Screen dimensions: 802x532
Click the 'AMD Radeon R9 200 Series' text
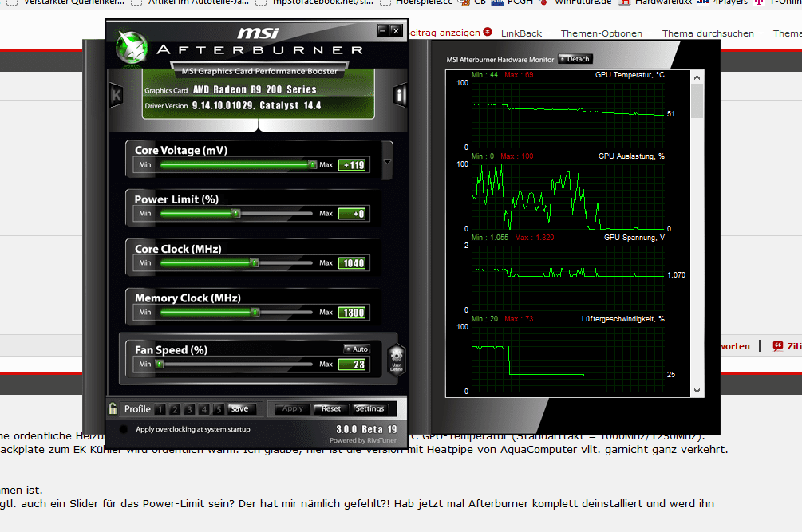click(x=255, y=89)
